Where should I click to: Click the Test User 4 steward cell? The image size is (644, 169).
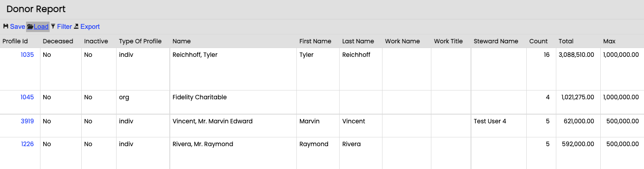[x=490, y=121]
